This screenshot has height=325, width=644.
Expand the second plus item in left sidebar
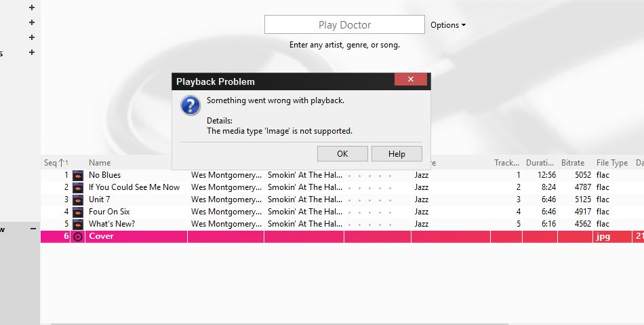[x=32, y=22]
